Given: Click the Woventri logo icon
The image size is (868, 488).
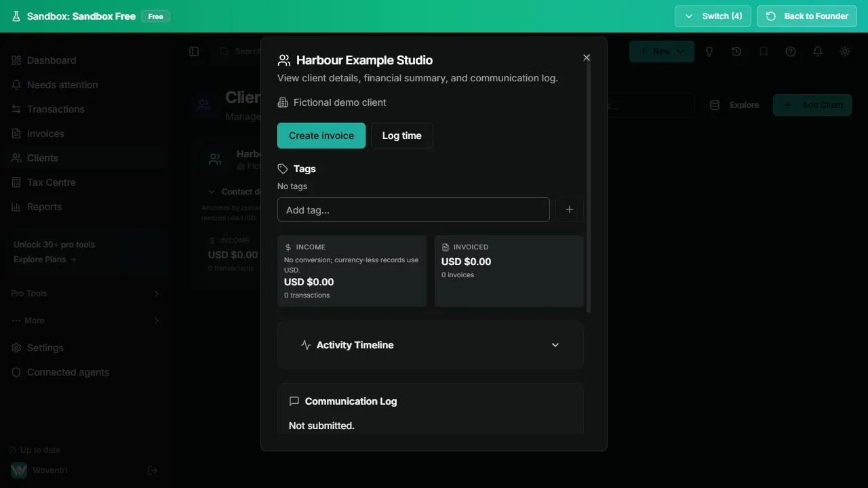Looking at the screenshot, I should point(19,470).
